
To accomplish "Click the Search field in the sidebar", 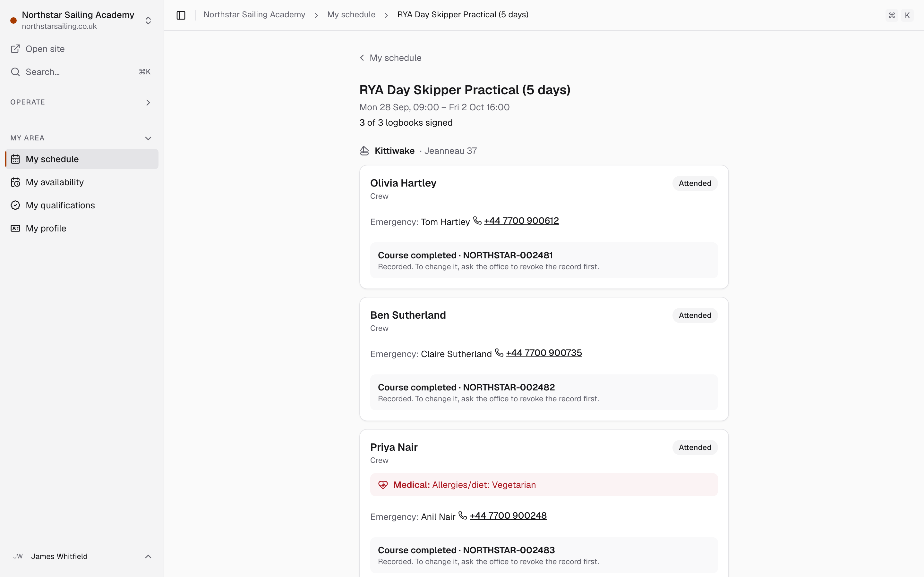I will coord(82,72).
